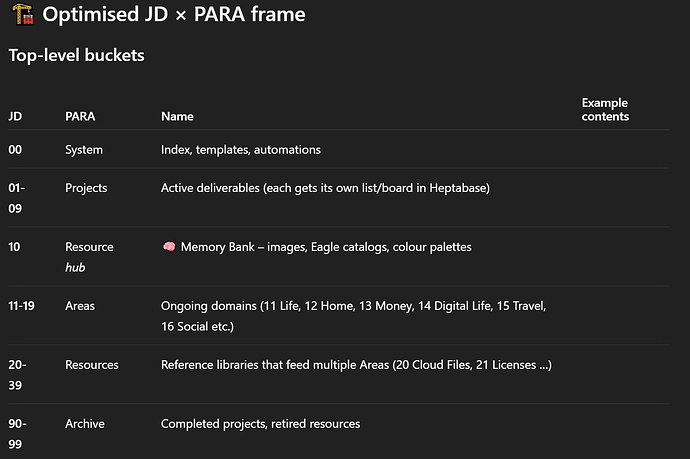Click the brain emoji before Memory Bank
Screen dimensions: 690x459
coord(169,247)
